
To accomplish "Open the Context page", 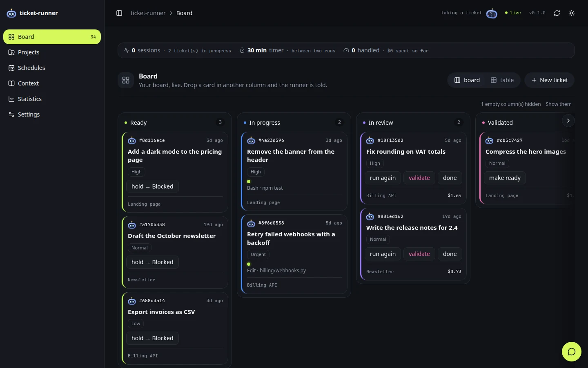I will 52,83.
